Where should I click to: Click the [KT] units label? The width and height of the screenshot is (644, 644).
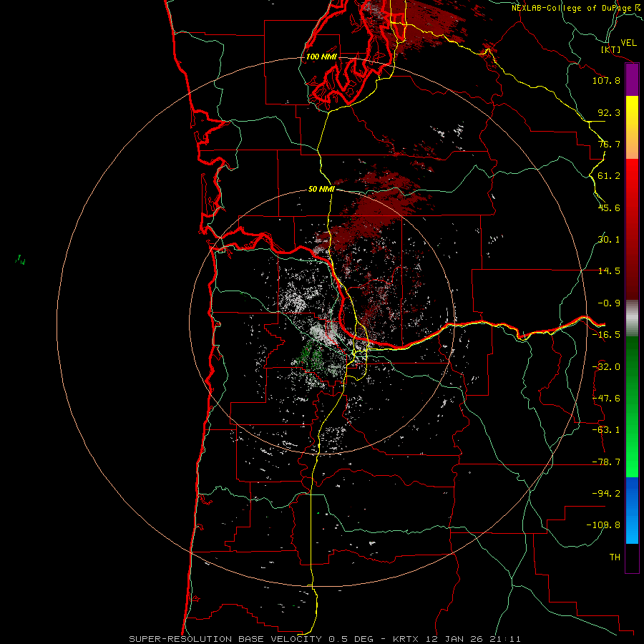coord(610,49)
